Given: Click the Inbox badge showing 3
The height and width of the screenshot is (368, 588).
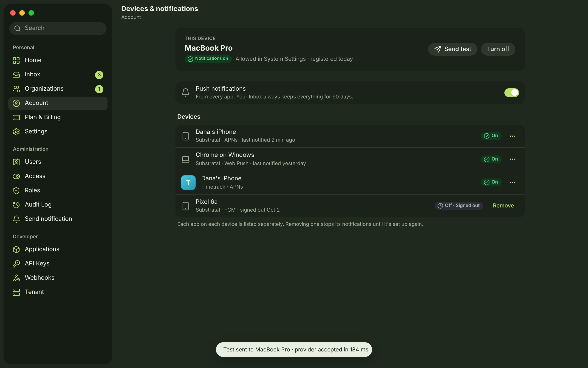Looking at the screenshot, I should point(99,75).
